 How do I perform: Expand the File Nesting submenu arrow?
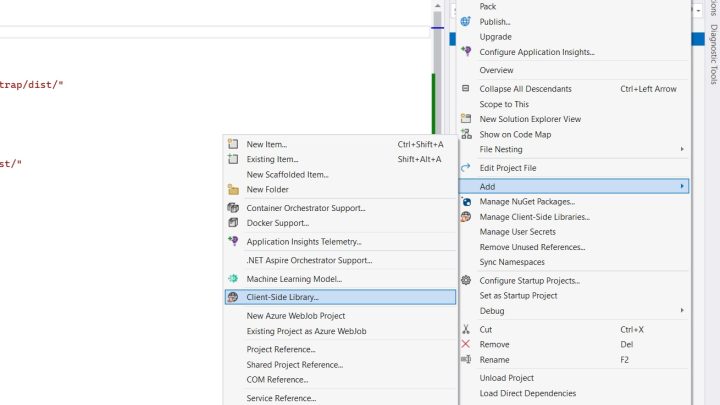(x=682, y=149)
